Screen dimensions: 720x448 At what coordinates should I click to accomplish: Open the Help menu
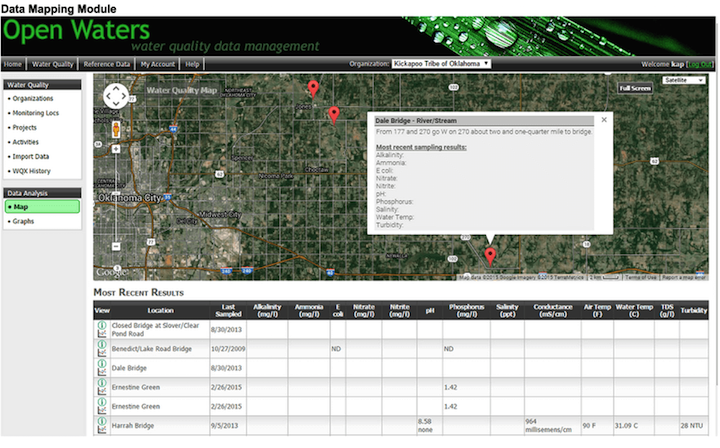192,64
